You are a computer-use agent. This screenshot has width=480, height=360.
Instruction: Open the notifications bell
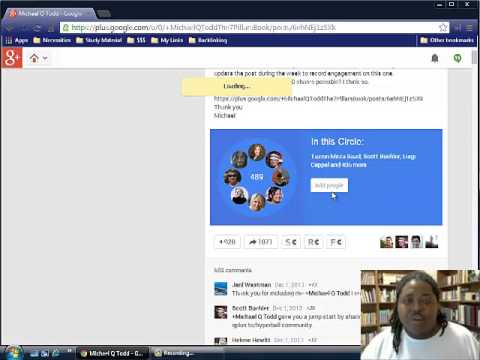[435, 58]
